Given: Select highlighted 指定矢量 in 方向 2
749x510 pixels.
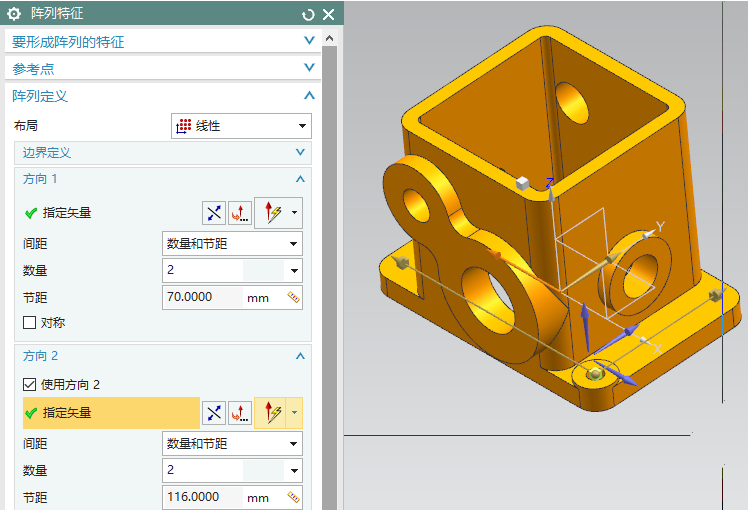Looking at the screenshot, I should coord(111,413).
